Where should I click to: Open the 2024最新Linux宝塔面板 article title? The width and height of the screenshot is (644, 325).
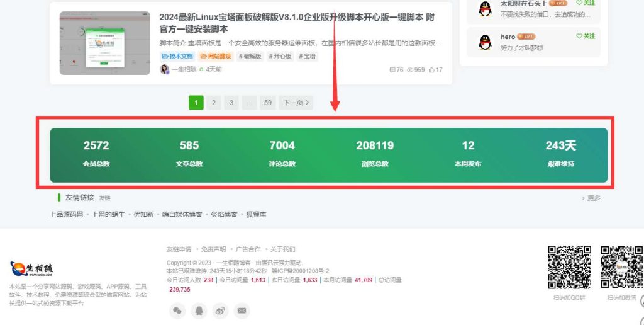tap(297, 23)
